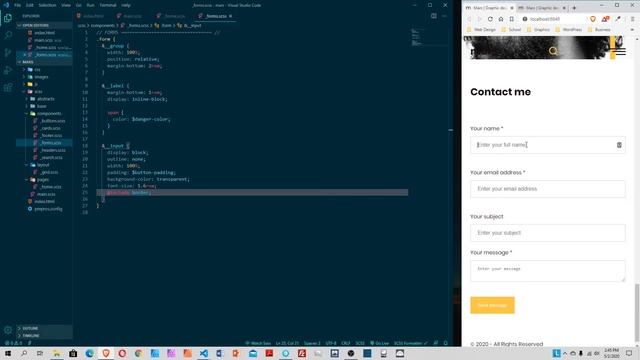Click the autofill icon in the name field

pyautogui.click(x=619, y=145)
